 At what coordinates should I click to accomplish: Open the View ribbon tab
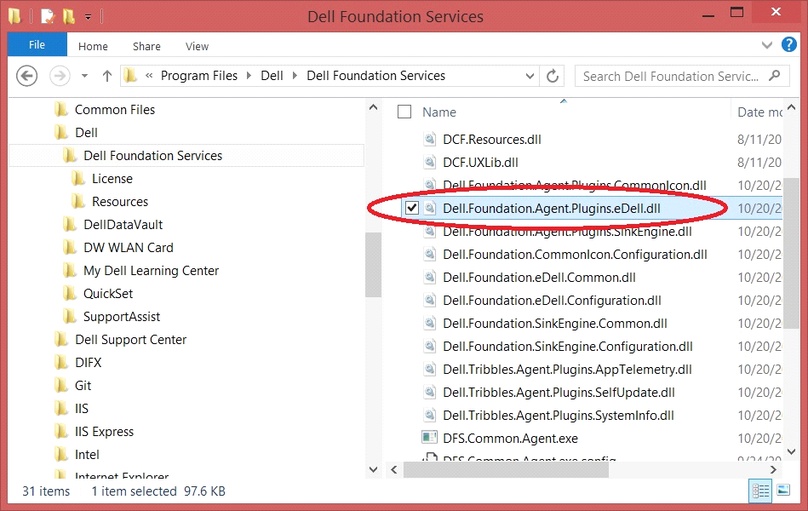(x=197, y=46)
